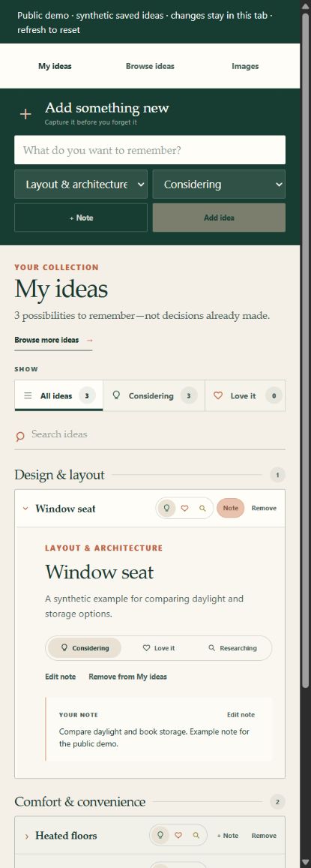Filter the list by Love it
This screenshot has width=311, height=868.
coord(245,396)
